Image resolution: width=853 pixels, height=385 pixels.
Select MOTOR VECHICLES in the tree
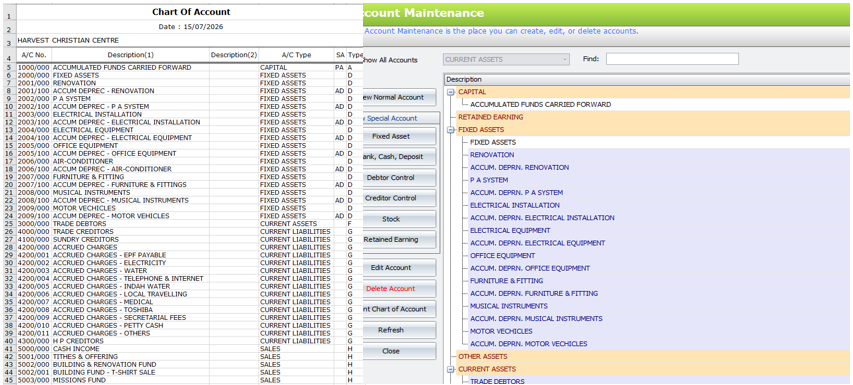pyautogui.click(x=501, y=331)
